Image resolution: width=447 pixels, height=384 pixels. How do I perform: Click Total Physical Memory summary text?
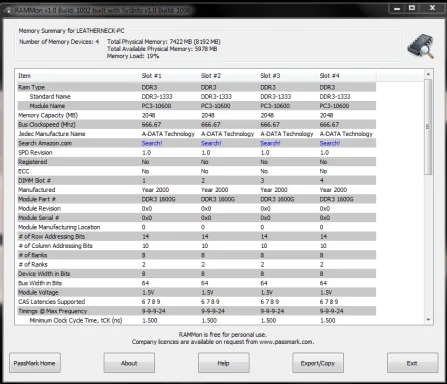[x=164, y=42]
